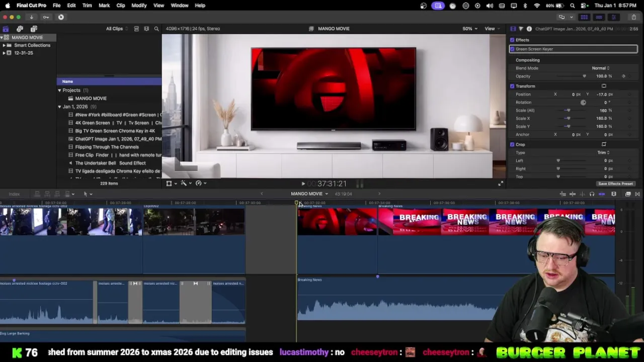Open the Blend Mode Normal dropdown

[600, 68]
